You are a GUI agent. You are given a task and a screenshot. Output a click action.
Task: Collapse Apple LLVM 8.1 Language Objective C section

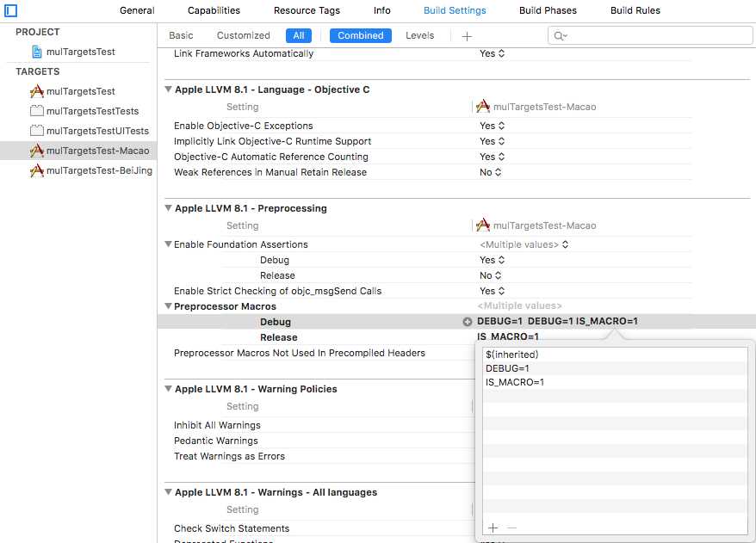click(x=168, y=89)
